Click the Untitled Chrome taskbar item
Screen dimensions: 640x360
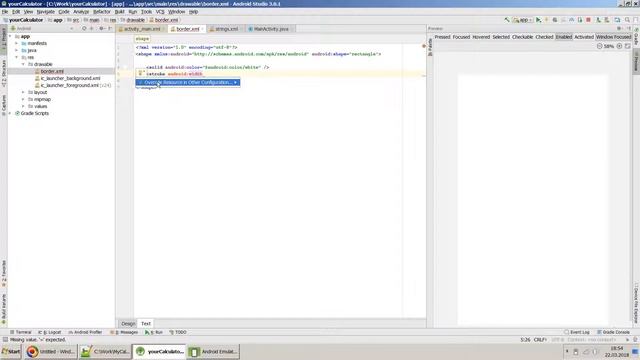click(x=51, y=351)
